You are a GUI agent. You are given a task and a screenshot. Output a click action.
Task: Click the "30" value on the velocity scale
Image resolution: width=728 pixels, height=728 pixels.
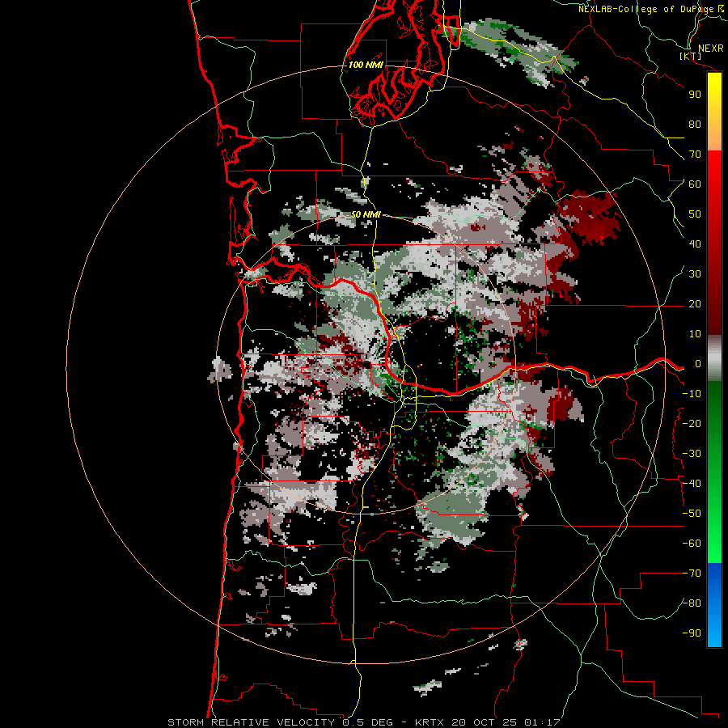pyautogui.click(x=695, y=274)
